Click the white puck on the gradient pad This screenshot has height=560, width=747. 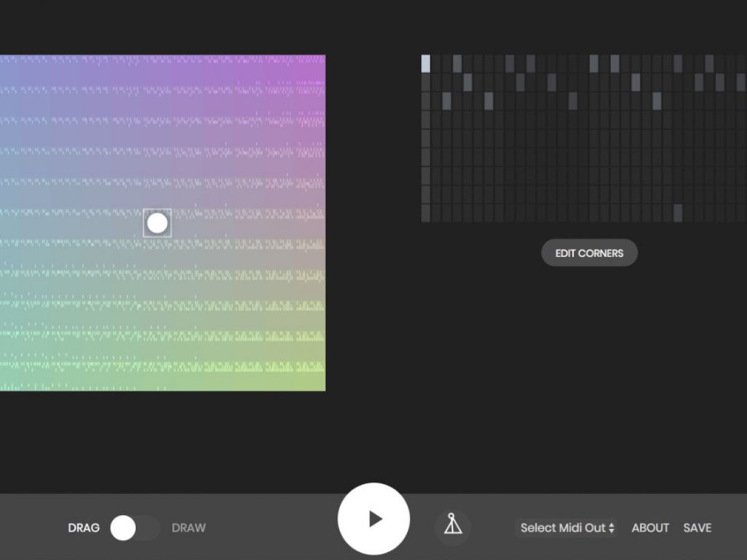(157, 223)
